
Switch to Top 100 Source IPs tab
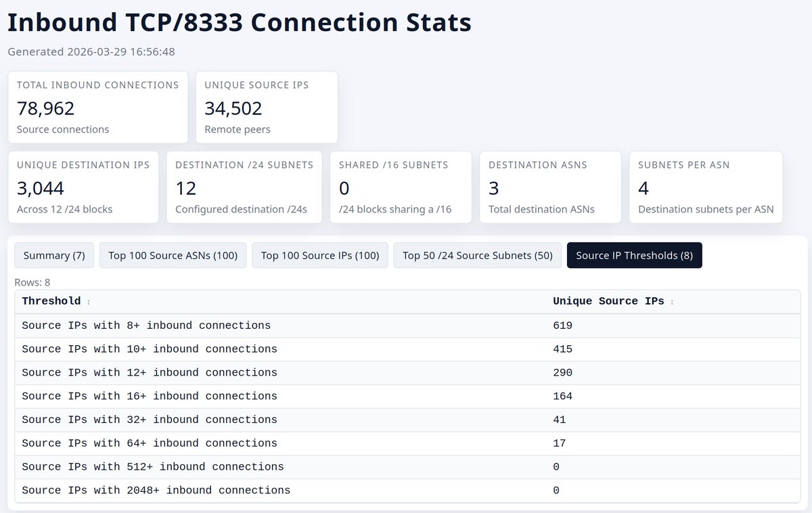point(320,255)
